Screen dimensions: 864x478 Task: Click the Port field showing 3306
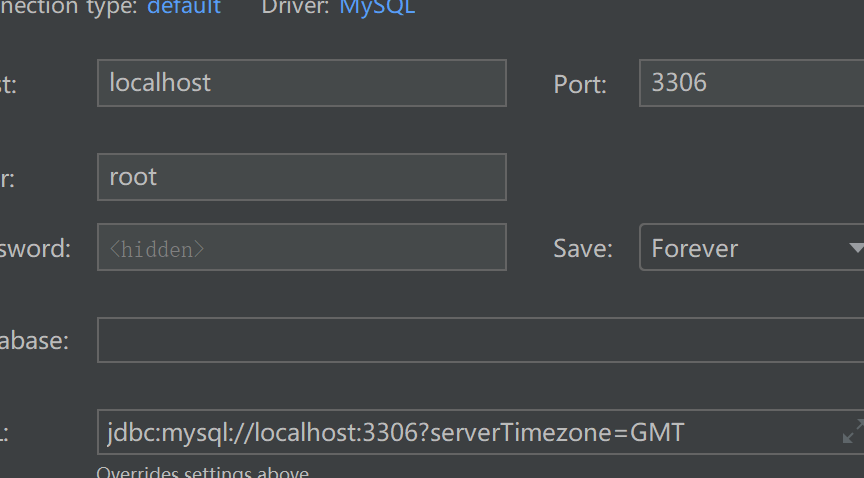750,83
